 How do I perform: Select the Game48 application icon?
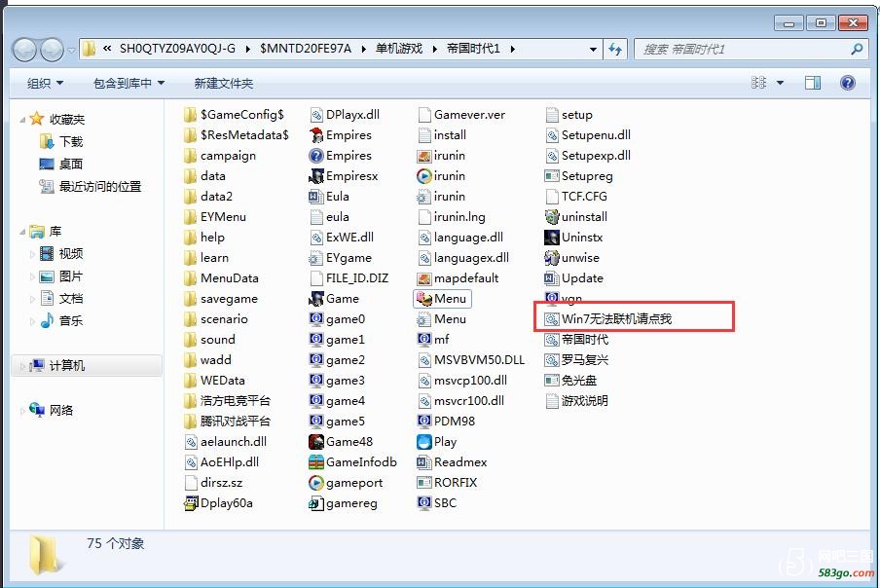[316, 442]
